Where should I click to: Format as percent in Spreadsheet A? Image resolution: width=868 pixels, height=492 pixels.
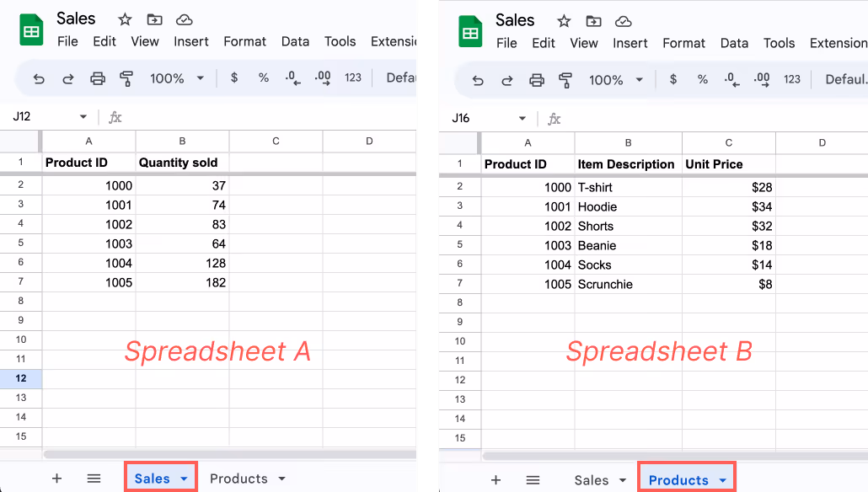click(264, 78)
